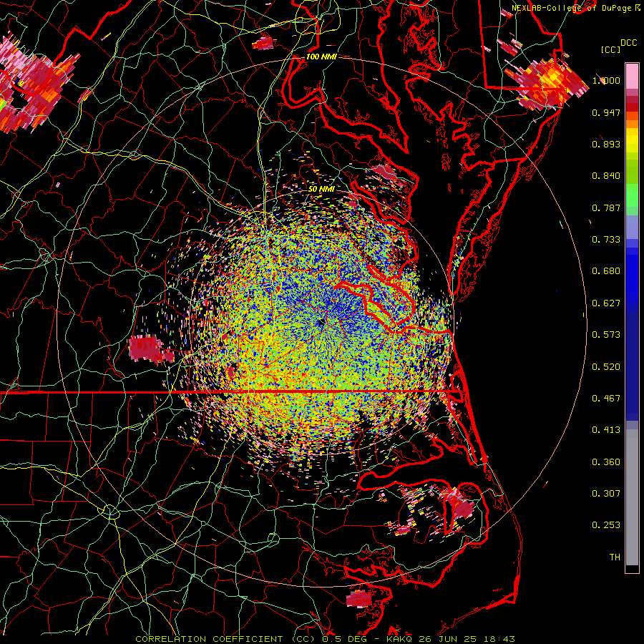Click the 0.787 scale value
Viewport: 644px width, 644px height.
pyautogui.click(x=606, y=208)
